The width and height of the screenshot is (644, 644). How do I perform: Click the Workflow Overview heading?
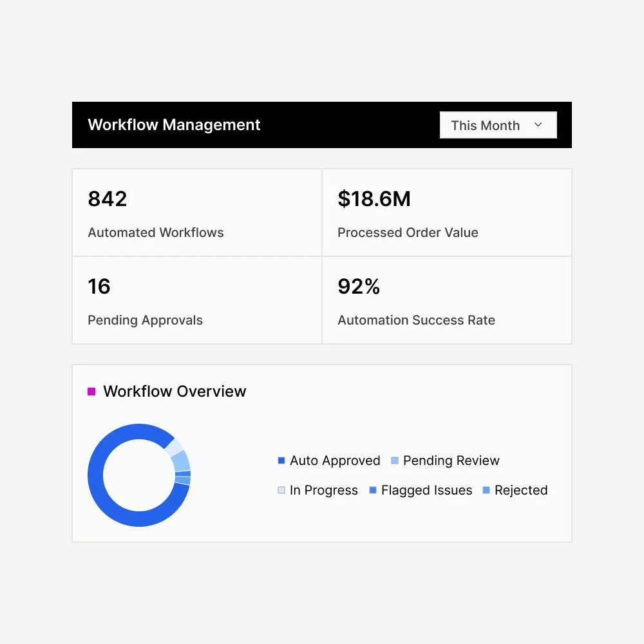pos(175,392)
